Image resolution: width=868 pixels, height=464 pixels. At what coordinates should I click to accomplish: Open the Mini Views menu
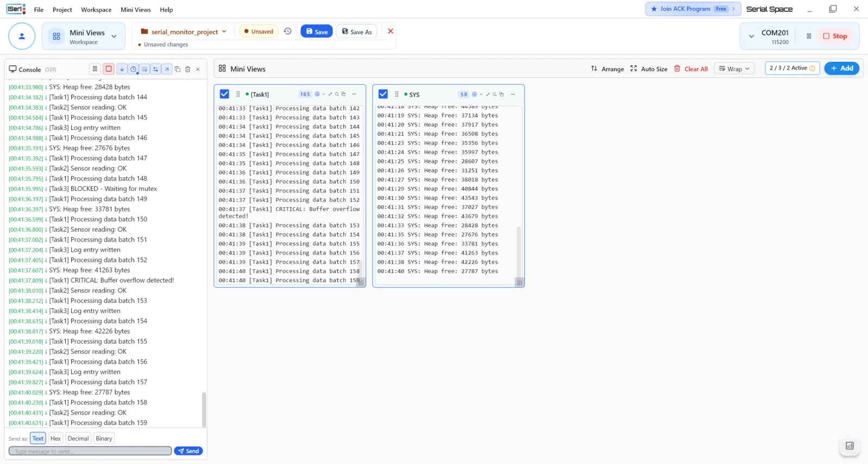(136, 10)
